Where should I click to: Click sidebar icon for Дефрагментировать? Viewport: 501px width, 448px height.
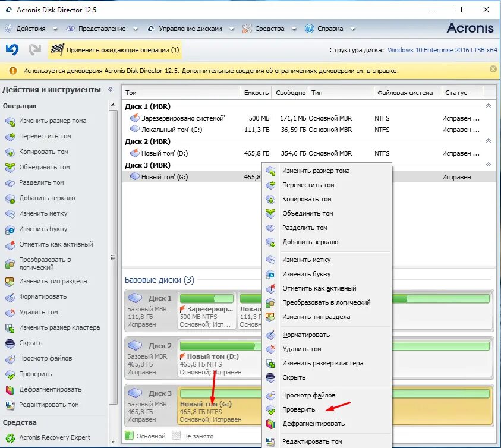[x=10, y=390]
